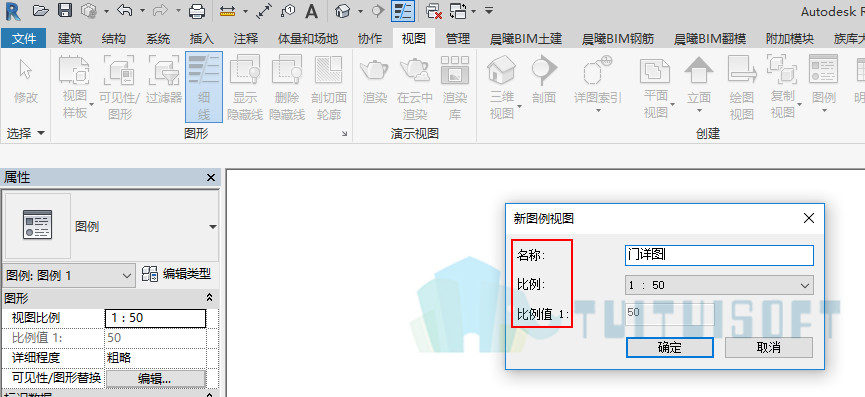Open the Customize Quick Access Toolbar dropdown

tap(489, 10)
